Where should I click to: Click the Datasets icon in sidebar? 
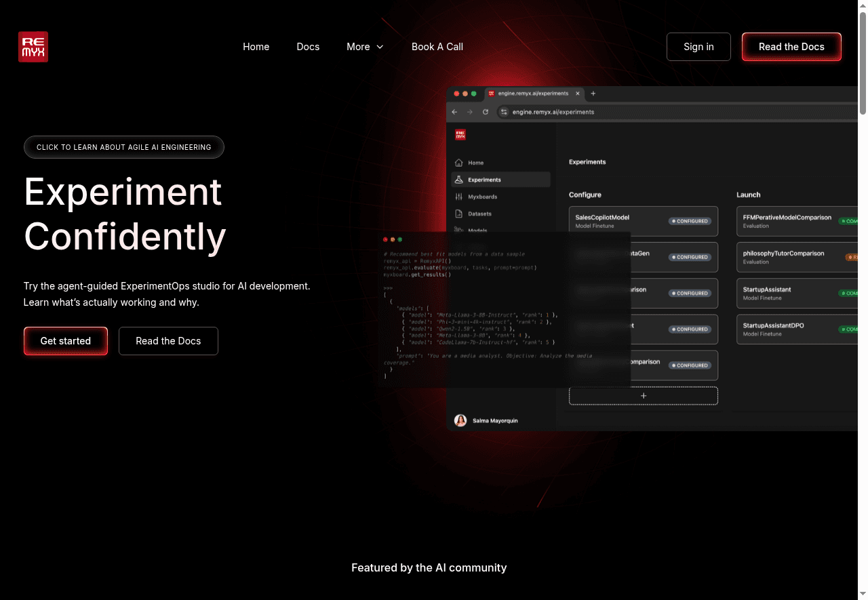[459, 214]
